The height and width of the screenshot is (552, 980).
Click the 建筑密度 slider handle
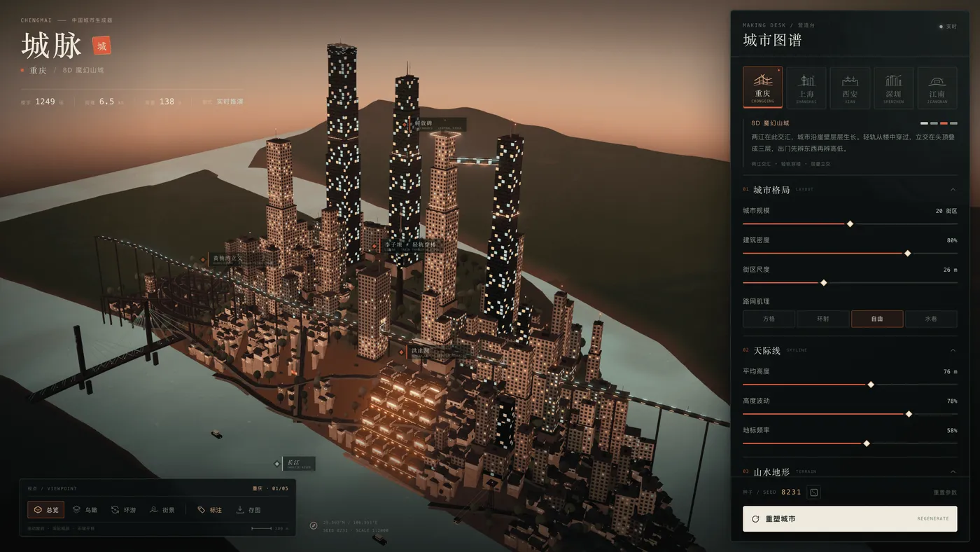(908, 254)
